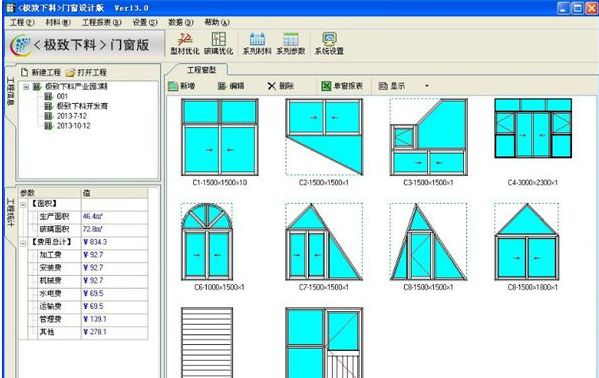Open the 单窗报表 single window report
The image size is (599, 378).
point(342,86)
